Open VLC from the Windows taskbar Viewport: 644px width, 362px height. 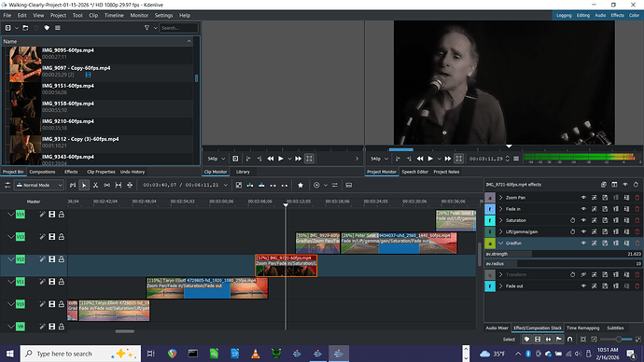click(255, 354)
